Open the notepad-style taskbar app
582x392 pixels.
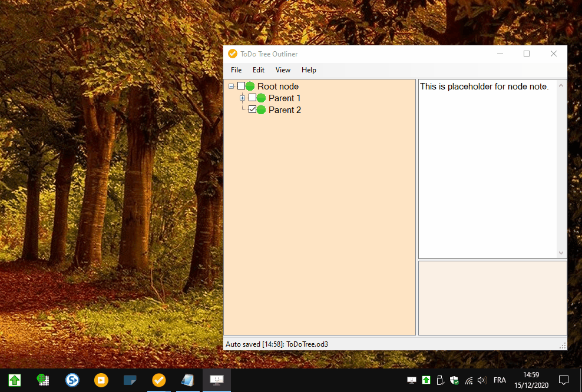click(x=187, y=380)
